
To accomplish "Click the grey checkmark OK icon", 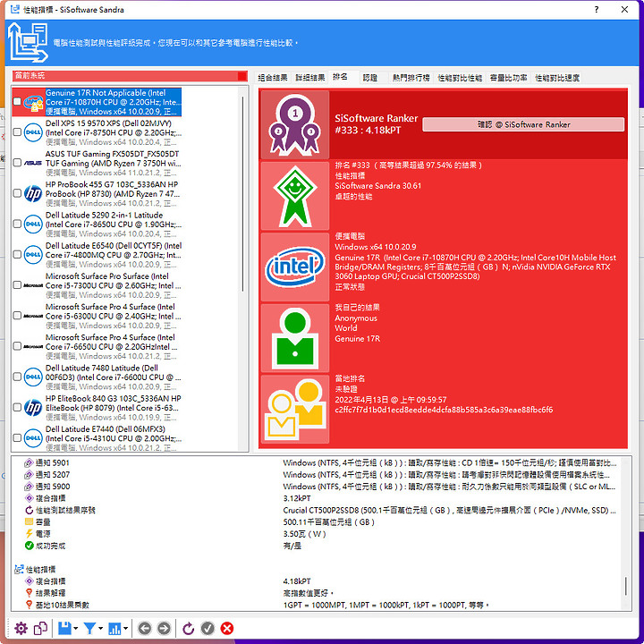I will point(208,628).
